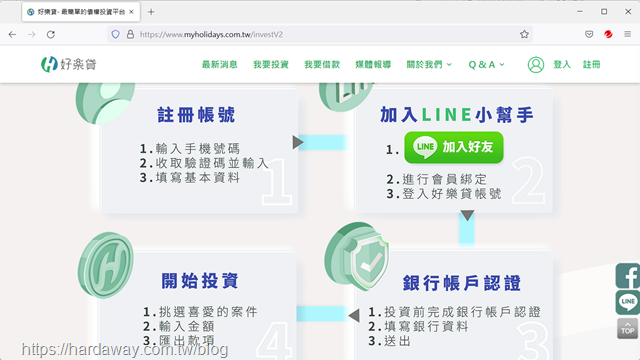
Task: Click the green LINE 加入好友 button
Action: (454, 147)
